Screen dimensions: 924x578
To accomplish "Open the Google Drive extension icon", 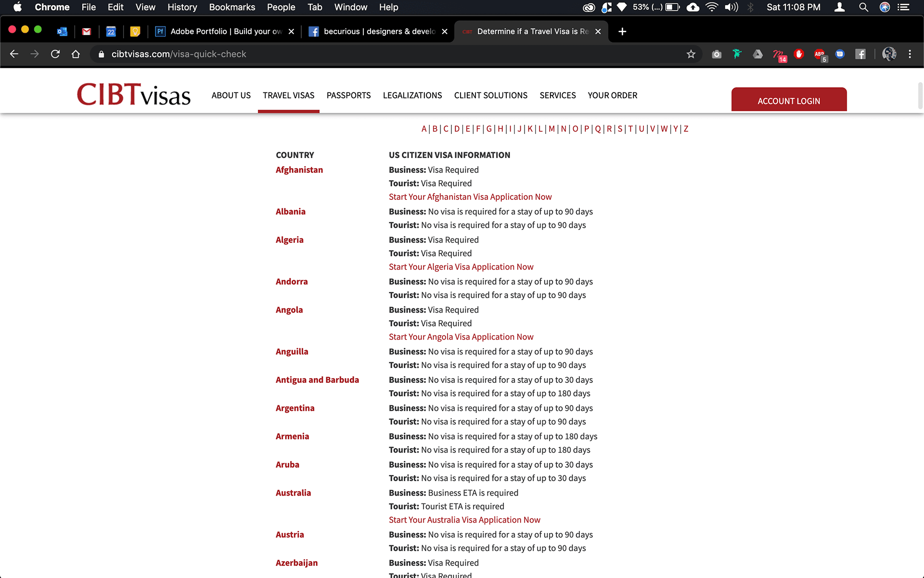I will pyautogui.click(x=757, y=54).
